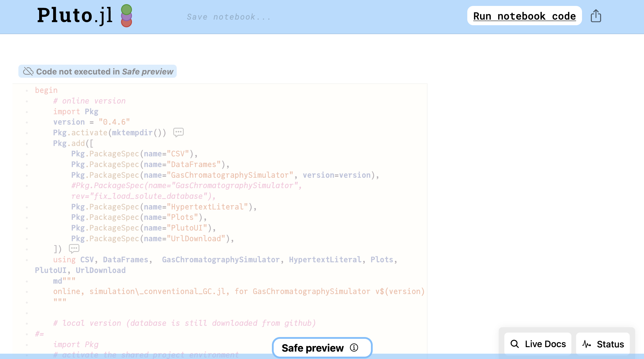The width and height of the screenshot is (644, 359).
Task: Click the info icon in Safe preview
Action: (354, 347)
